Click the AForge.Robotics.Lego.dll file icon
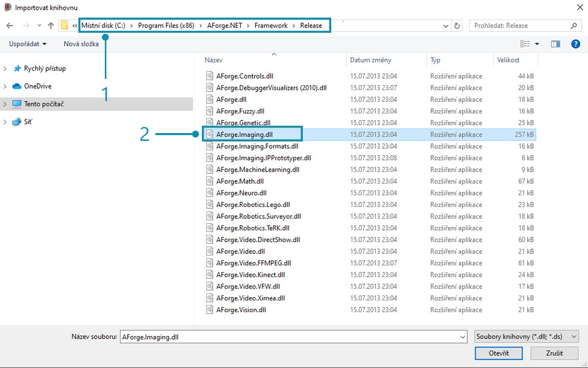Viewport: 588px width, 368px height. point(210,205)
